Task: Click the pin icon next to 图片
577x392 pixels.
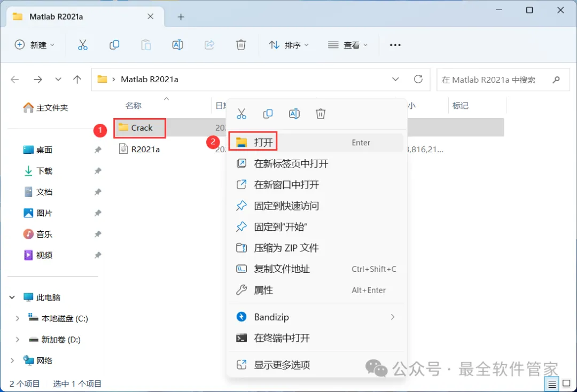Action: [x=98, y=213]
